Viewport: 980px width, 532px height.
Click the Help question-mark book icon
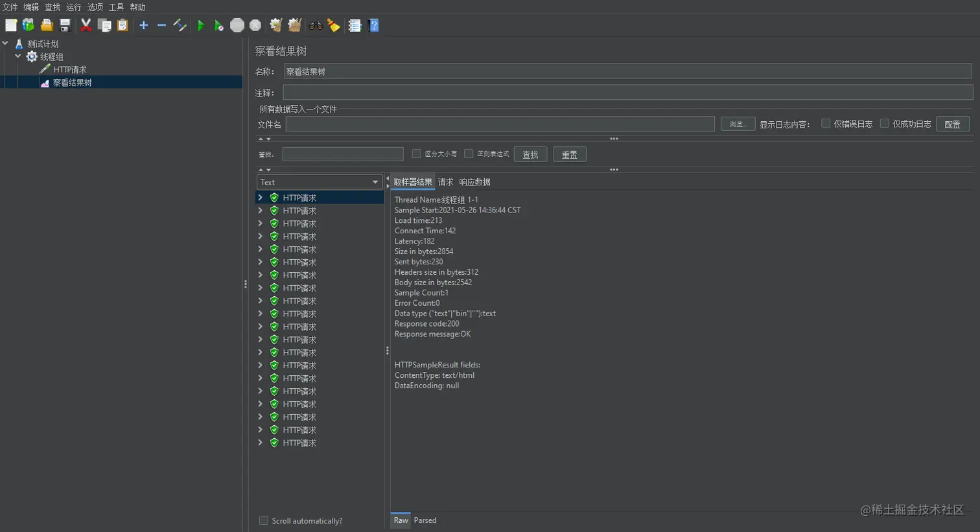tap(373, 25)
